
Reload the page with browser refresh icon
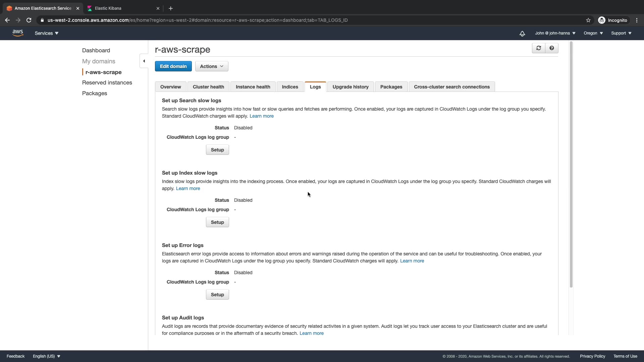point(29,20)
